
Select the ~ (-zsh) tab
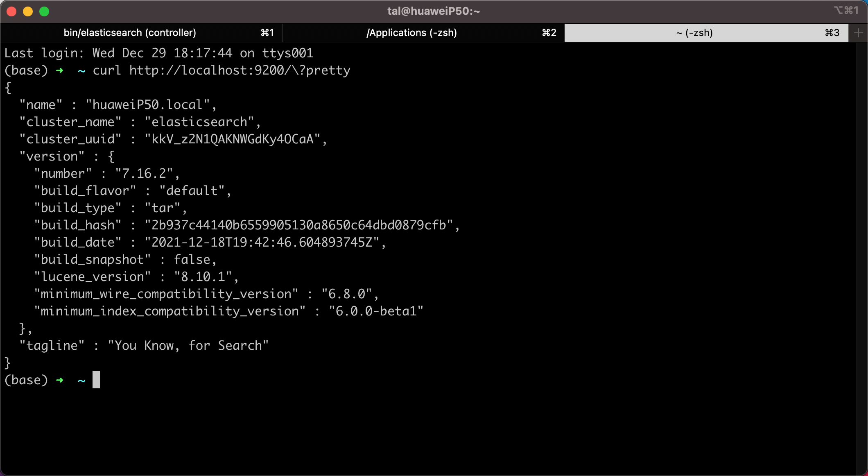(694, 33)
